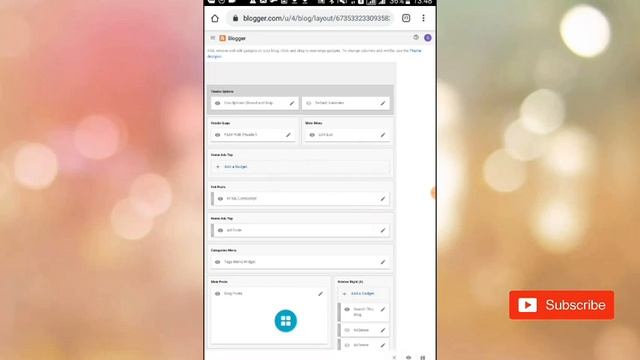The width and height of the screenshot is (640, 360).
Task: Tap the Chrome home icon
Action: click(215, 18)
